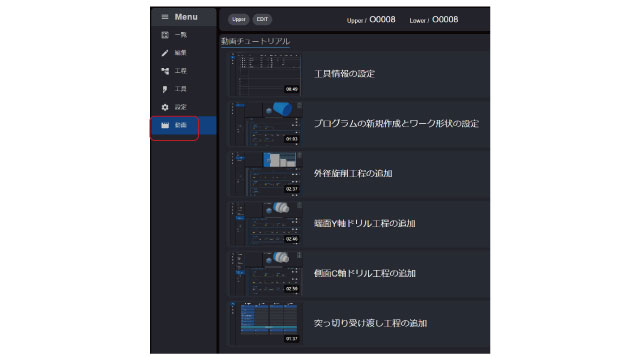
Task: Click the title 側面C軸ドリル工程の追加
Action: coord(364,273)
